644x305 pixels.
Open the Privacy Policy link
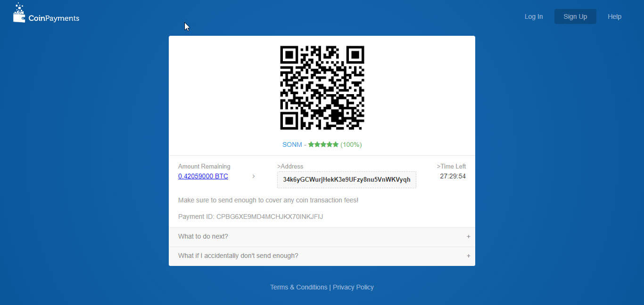[353, 287]
